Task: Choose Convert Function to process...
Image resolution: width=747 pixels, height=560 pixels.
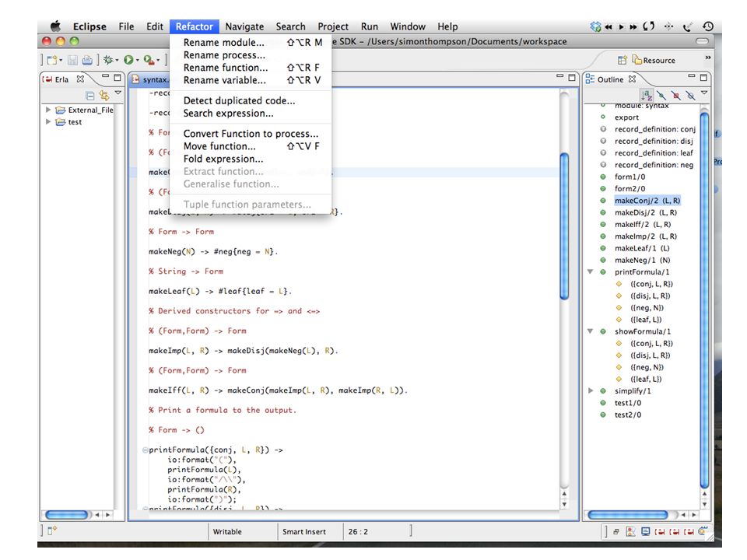Action: tap(251, 134)
